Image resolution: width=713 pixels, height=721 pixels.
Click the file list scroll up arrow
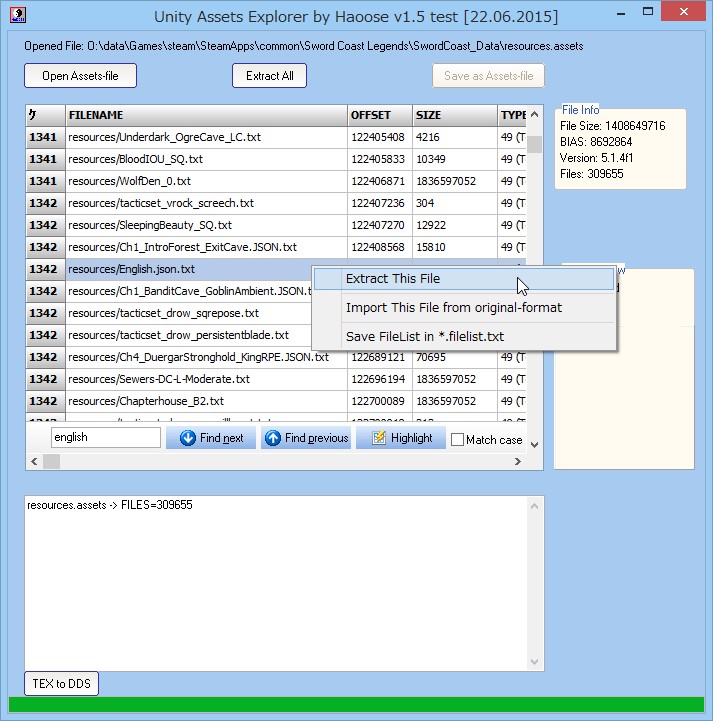click(534, 114)
